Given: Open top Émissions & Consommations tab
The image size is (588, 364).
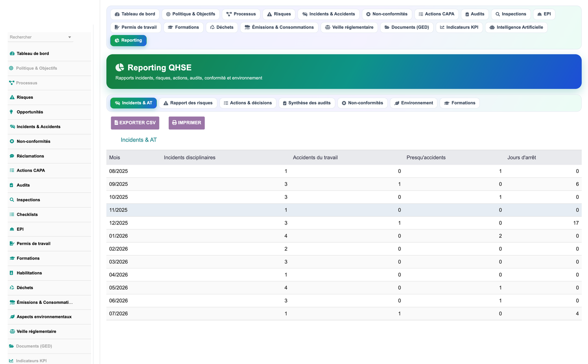Looking at the screenshot, I should [x=279, y=27].
